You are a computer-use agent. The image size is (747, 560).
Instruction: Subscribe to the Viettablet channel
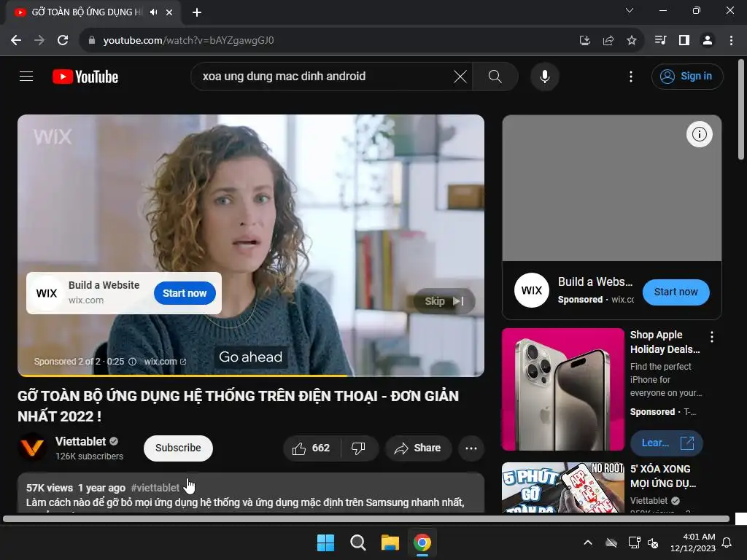click(178, 448)
